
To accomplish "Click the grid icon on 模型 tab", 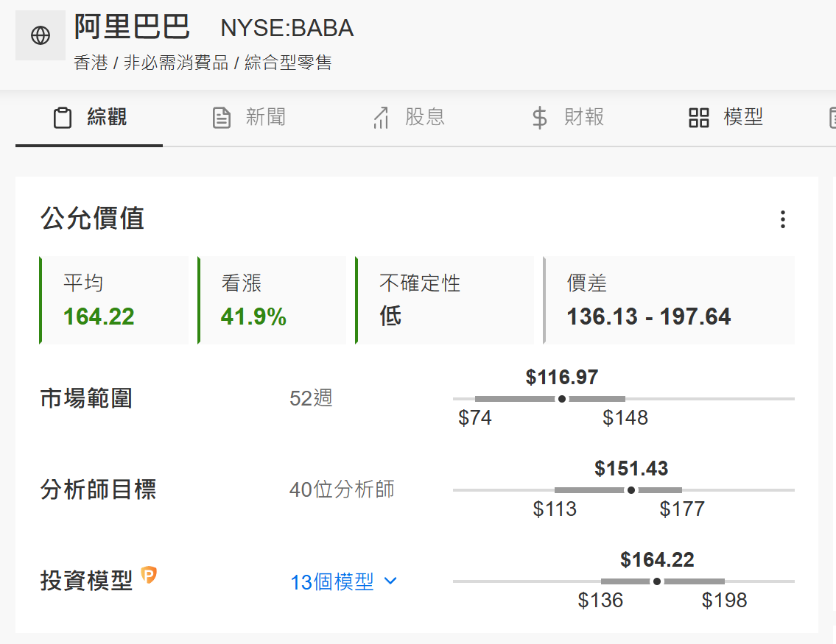I will coord(698,118).
